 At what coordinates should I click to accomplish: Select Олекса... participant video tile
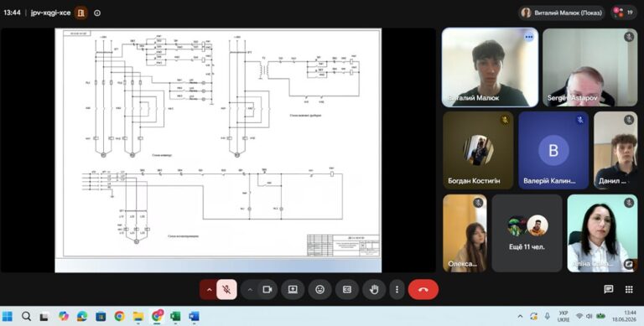465,233
